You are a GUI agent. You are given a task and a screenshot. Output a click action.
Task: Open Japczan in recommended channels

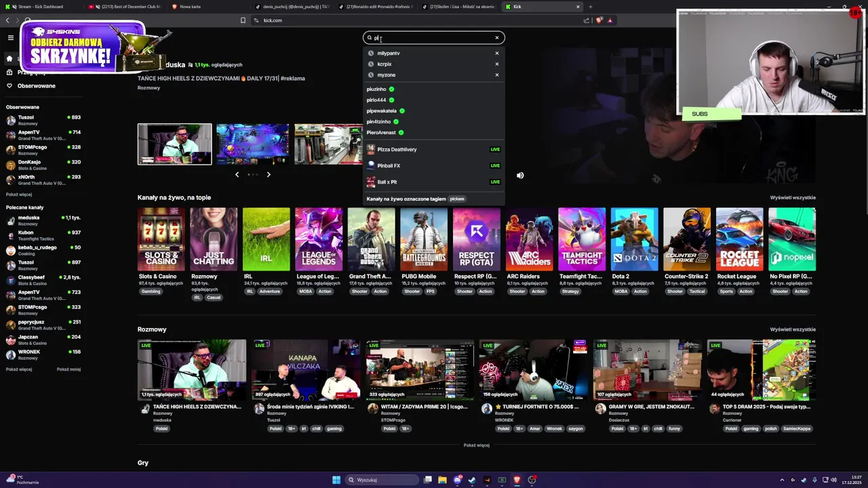click(43, 340)
